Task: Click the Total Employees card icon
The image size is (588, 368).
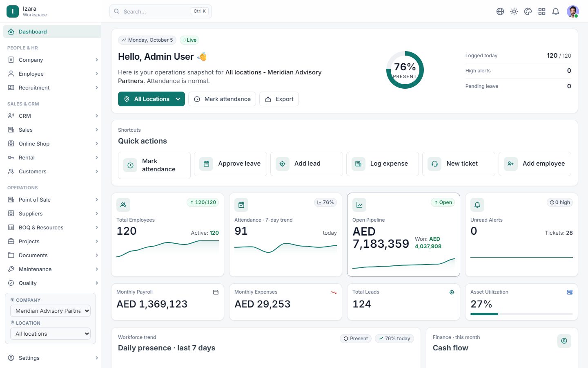Action: [123, 205]
